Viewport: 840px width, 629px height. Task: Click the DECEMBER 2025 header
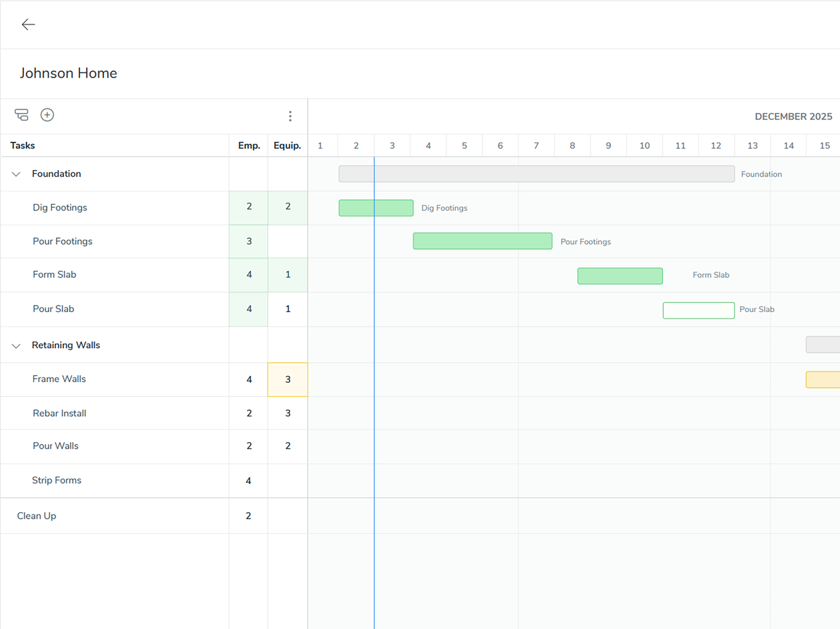click(x=793, y=116)
